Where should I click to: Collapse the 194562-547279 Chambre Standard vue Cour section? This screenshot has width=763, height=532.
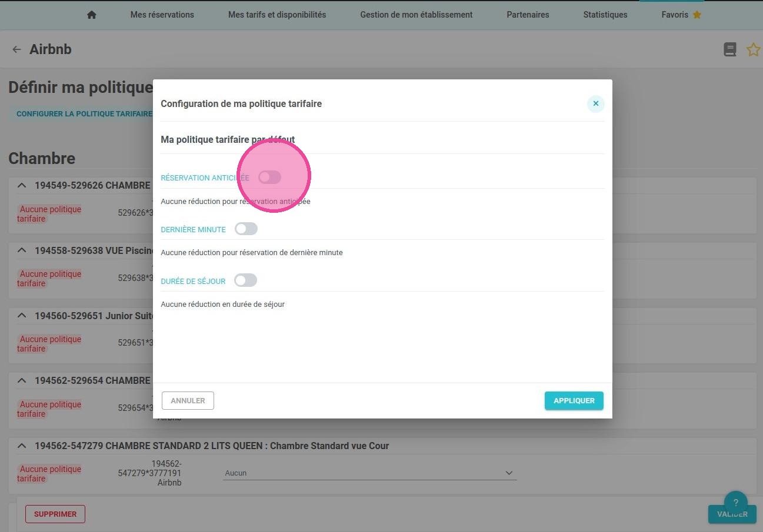tap(22, 446)
